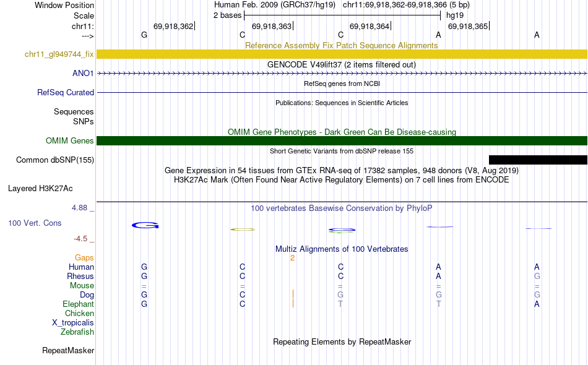The height and width of the screenshot is (365, 588).
Task: Click Publications: Sequences in Scientific Articles title
Action: (342, 103)
